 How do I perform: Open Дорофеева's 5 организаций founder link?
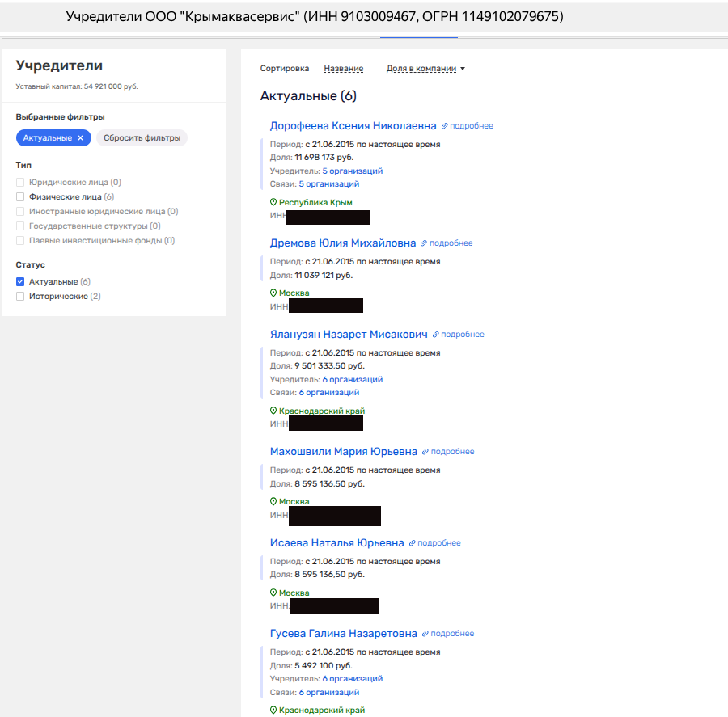pyautogui.click(x=352, y=171)
